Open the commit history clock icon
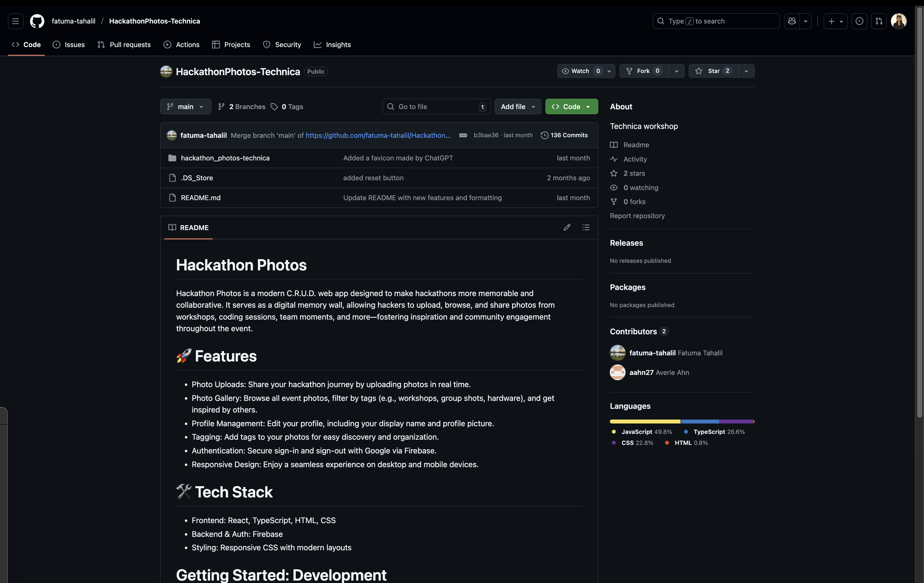924x583 pixels. click(x=544, y=135)
